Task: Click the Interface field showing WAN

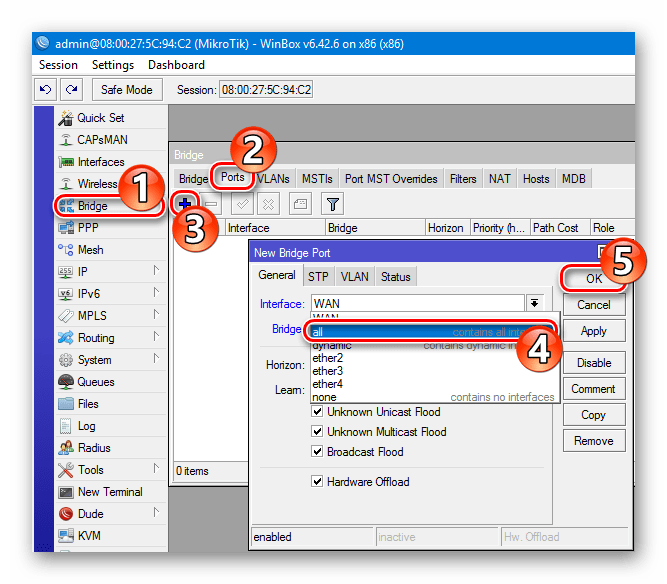Action: coord(418,303)
